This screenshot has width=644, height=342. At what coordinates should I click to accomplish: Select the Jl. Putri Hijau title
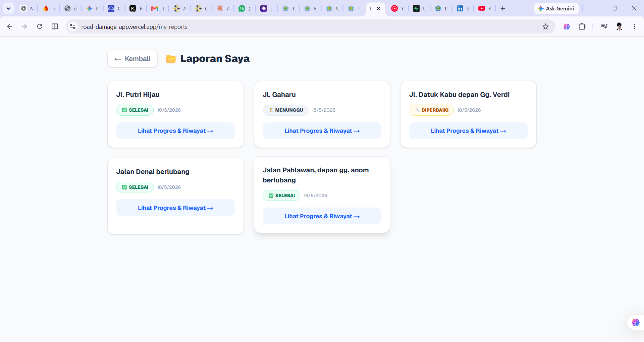[138, 95]
